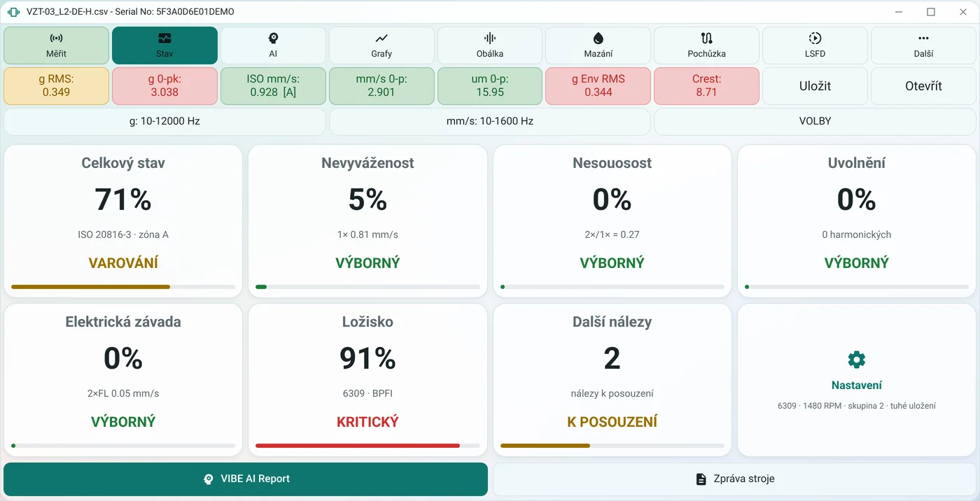Open the mm/s: 10-1600 Hz range selector
Screen dimensions: 980x501
[490, 121]
